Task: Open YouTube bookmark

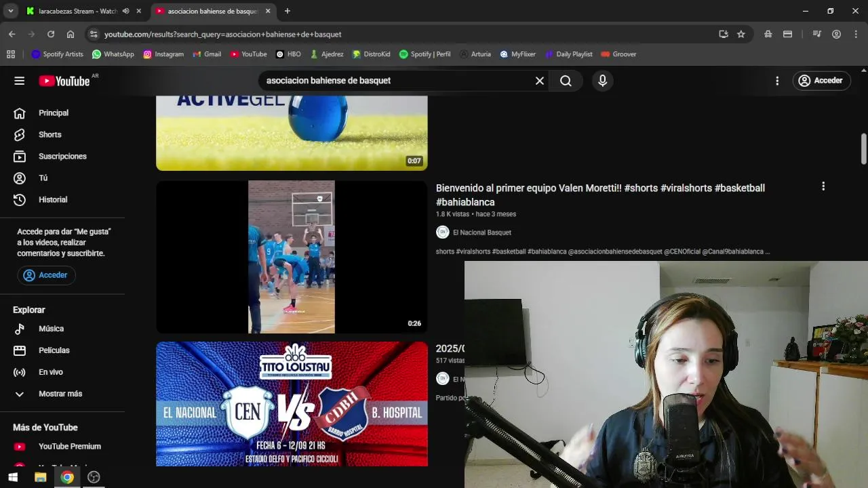Action: pos(248,54)
